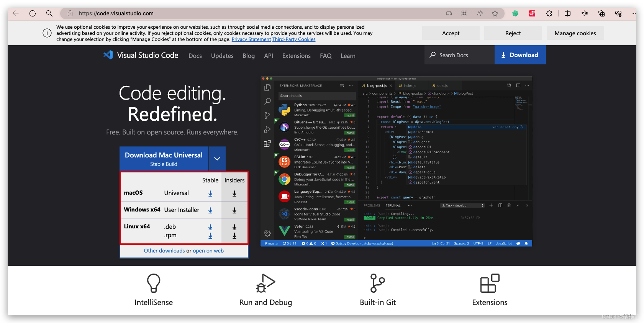Download Linux .deb Stable arrow
Image resolution: width=644 pixels, height=323 pixels.
point(210,228)
